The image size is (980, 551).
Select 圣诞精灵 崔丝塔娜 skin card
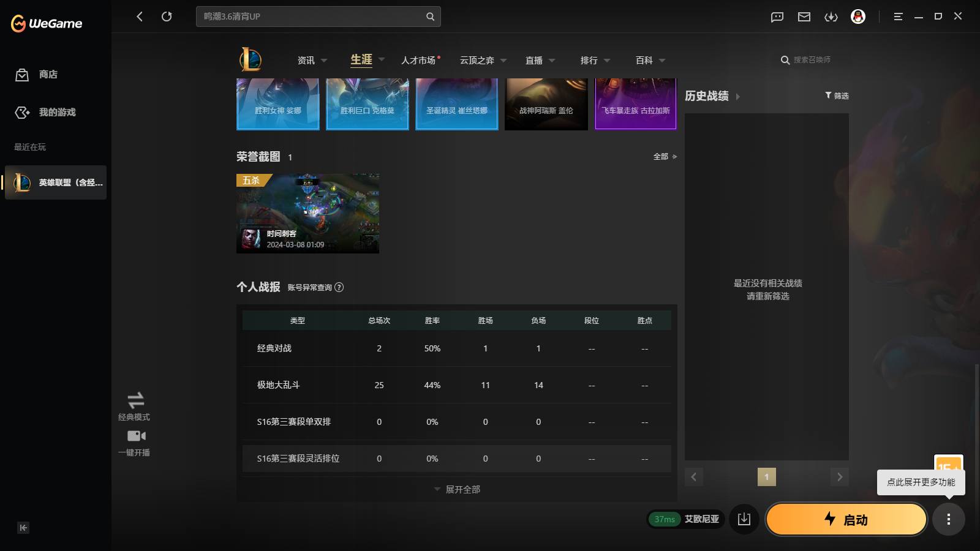coord(457,104)
